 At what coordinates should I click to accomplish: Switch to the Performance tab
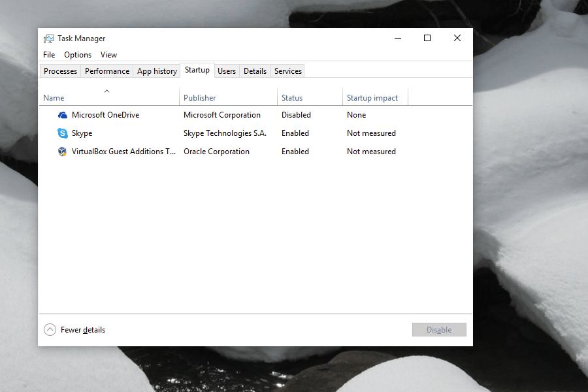coord(107,71)
